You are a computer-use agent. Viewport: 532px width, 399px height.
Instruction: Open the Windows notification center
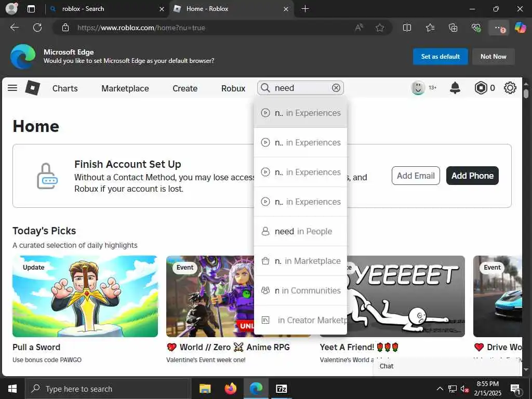(x=516, y=389)
